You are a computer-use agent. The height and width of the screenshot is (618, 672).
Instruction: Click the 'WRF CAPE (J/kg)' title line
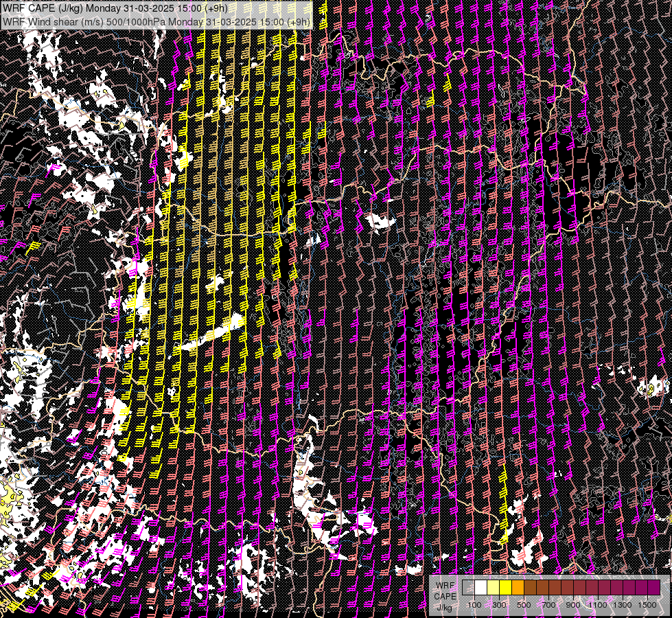pos(115,8)
